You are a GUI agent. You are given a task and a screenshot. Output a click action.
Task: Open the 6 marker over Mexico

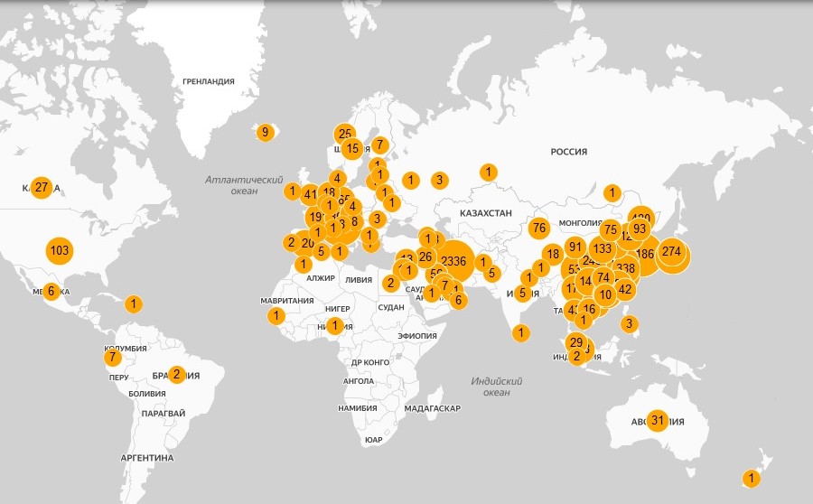pos(51,292)
